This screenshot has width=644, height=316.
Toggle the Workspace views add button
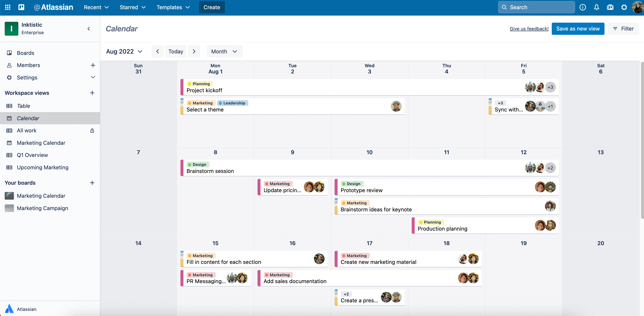coord(92,93)
